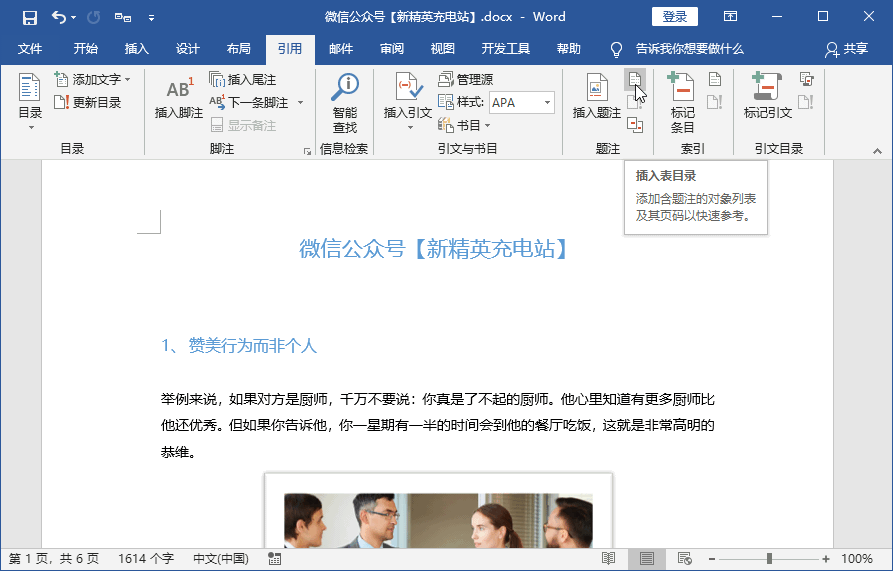The width and height of the screenshot is (893, 571).
Task: Open Customize Quick Access Toolbar dropdown
Action: tap(151, 18)
